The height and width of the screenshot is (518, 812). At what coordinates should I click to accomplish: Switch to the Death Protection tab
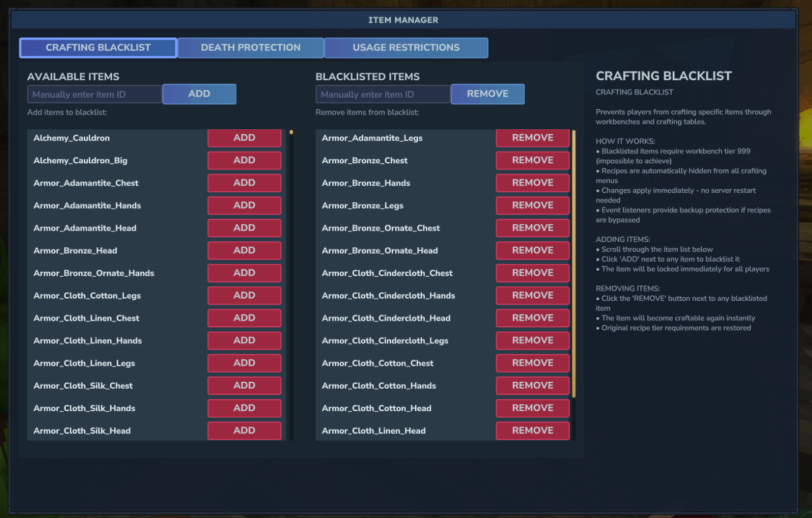click(x=251, y=48)
